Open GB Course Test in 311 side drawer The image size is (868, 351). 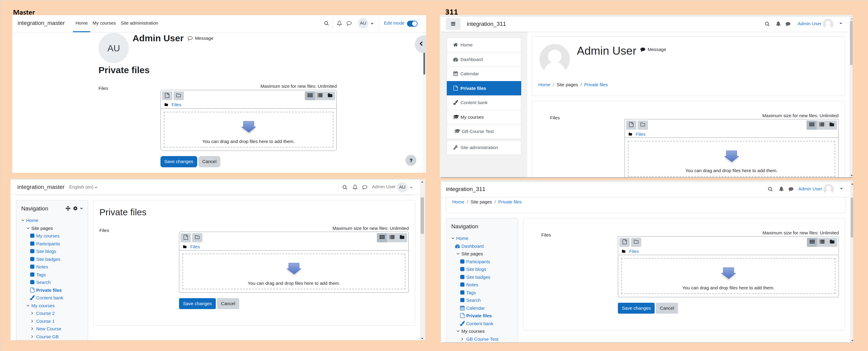484,131
